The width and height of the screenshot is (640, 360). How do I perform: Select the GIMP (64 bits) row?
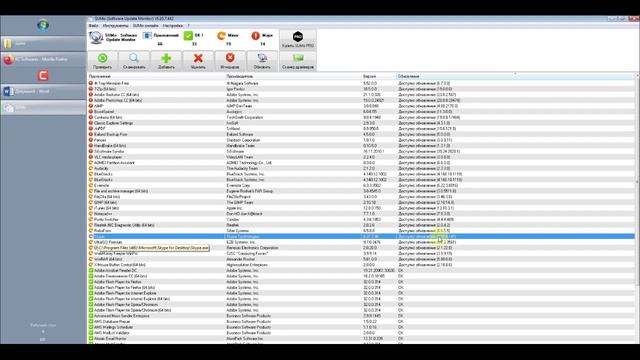click(361, 202)
